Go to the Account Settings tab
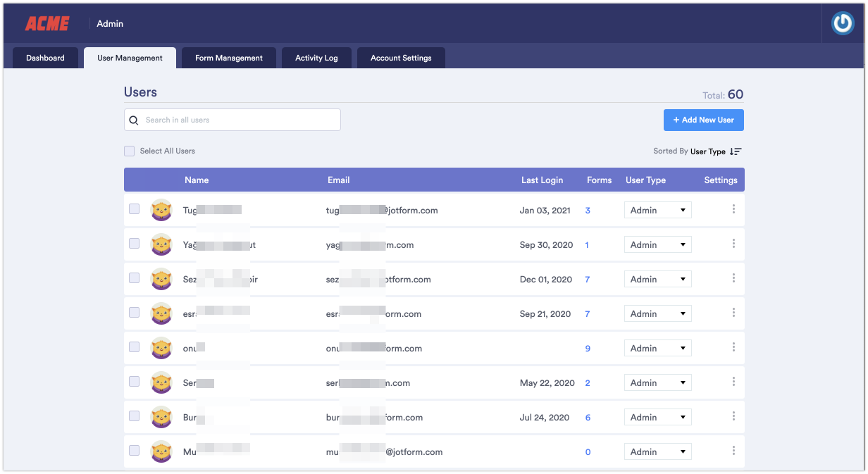 point(401,58)
